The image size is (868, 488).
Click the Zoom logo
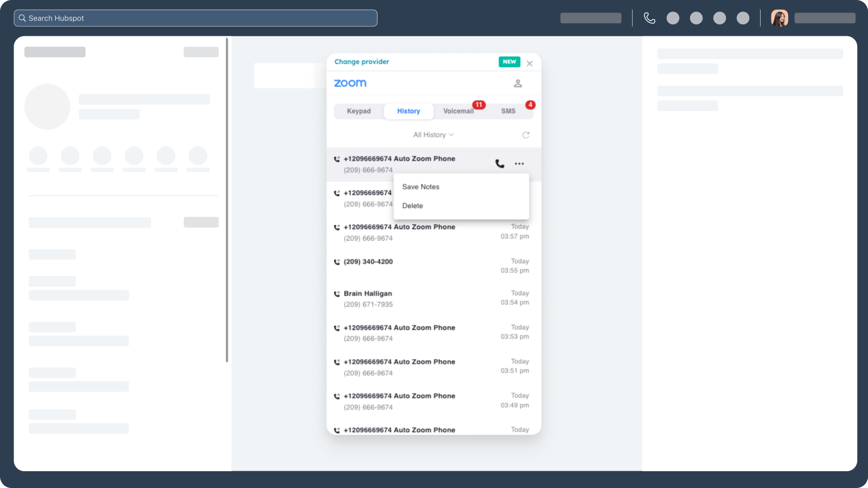click(350, 83)
